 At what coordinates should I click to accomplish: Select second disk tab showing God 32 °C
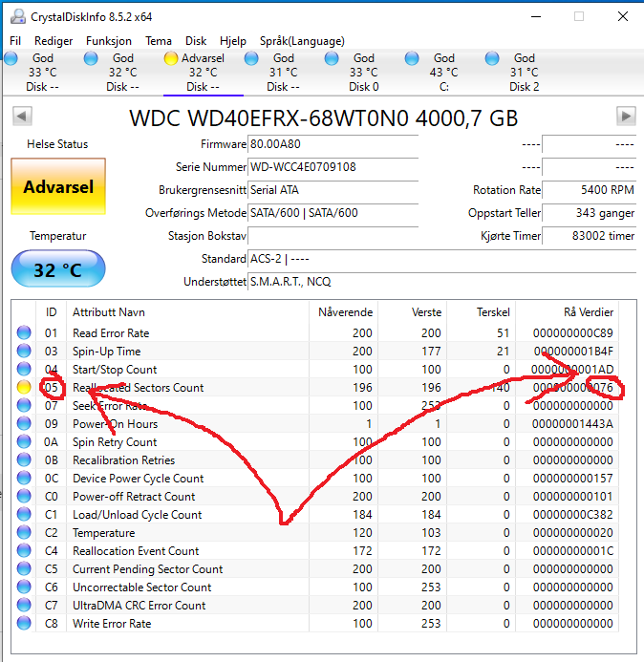click(x=122, y=73)
